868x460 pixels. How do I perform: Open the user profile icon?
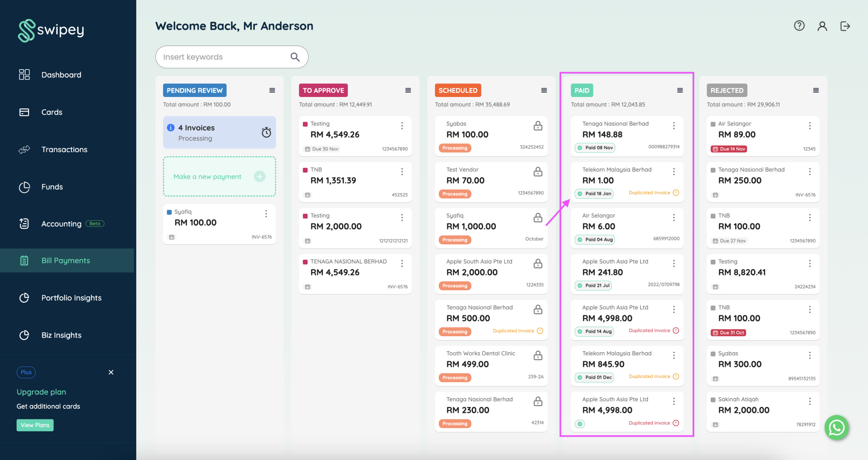[x=822, y=26]
